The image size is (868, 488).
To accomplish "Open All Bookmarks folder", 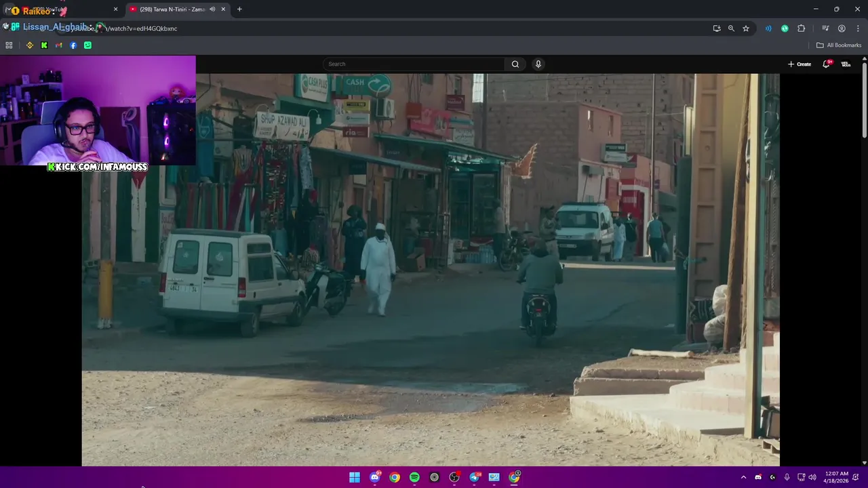I will 839,45.
